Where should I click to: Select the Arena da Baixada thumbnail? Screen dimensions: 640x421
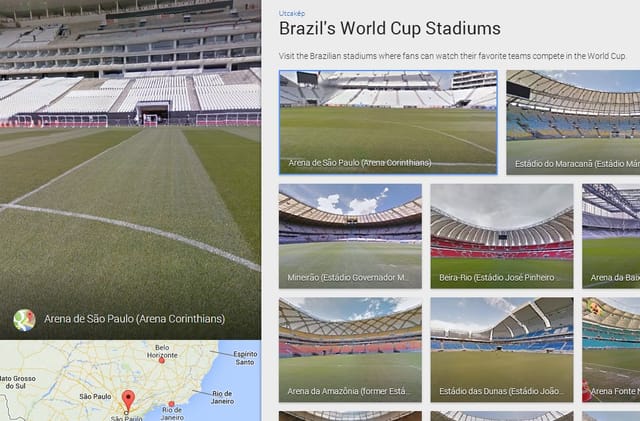click(x=611, y=236)
